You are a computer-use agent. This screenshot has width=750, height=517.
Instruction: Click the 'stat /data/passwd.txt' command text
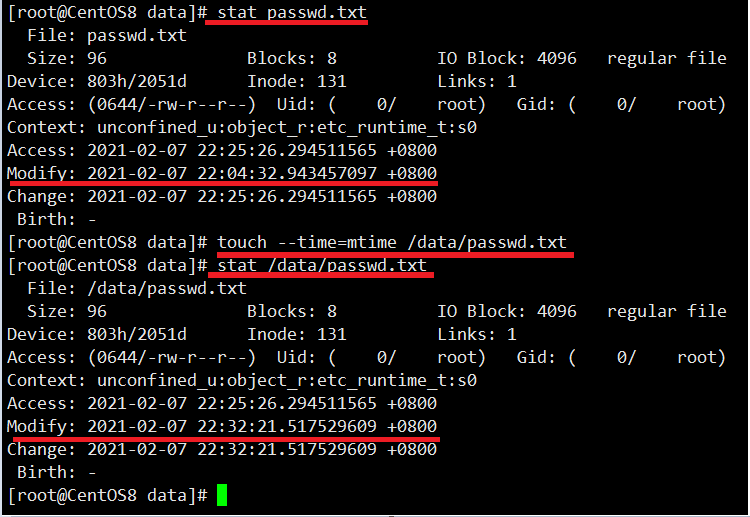(x=322, y=265)
